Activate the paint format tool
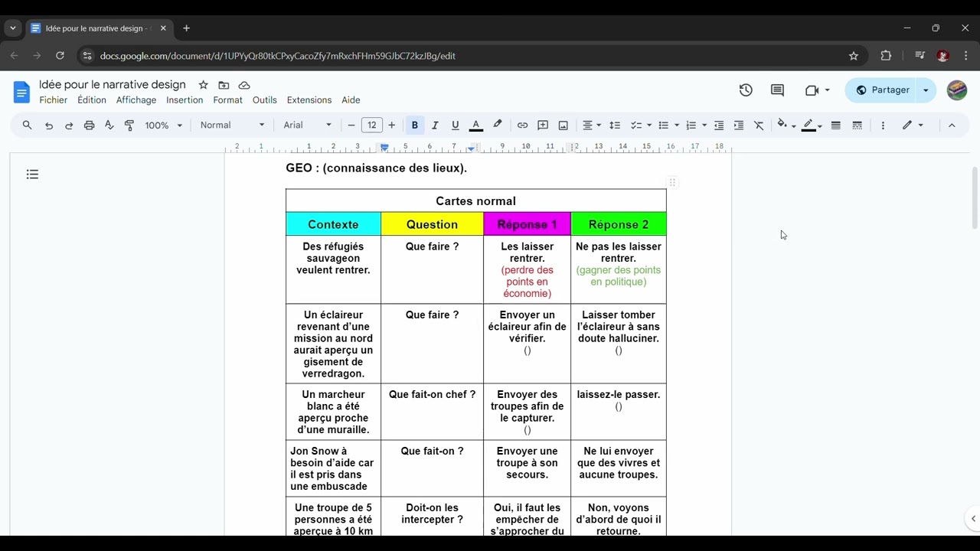 [x=129, y=126]
